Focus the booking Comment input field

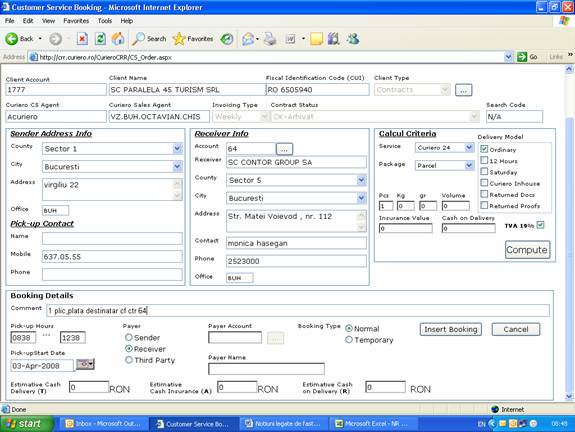[298, 311]
